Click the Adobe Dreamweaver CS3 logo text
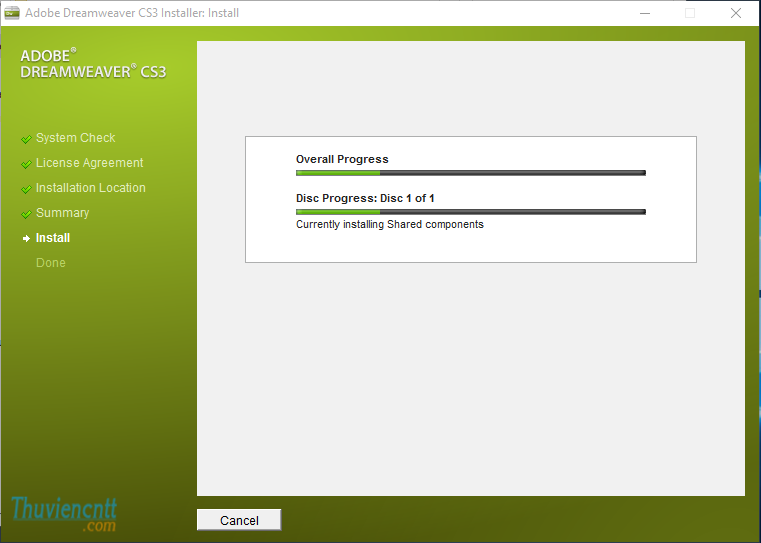Image resolution: width=761 pixels, height=543 pixels. [93, 64]
